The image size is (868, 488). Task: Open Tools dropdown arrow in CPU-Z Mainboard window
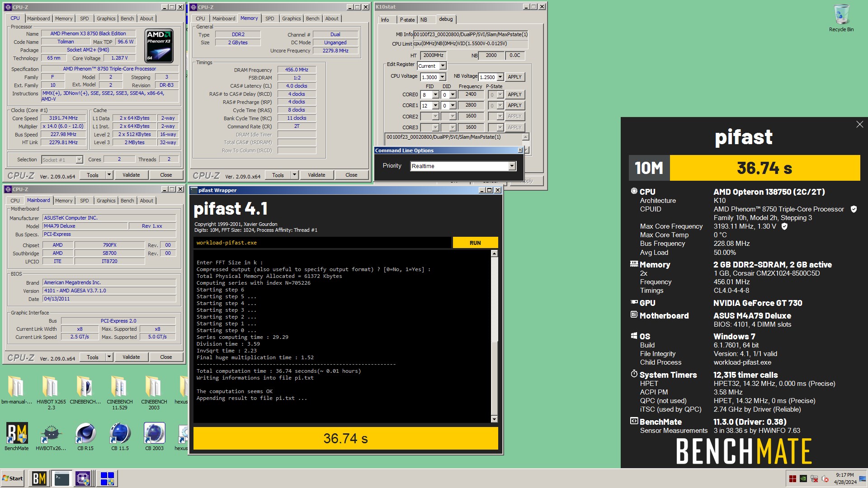click(109, 357)
